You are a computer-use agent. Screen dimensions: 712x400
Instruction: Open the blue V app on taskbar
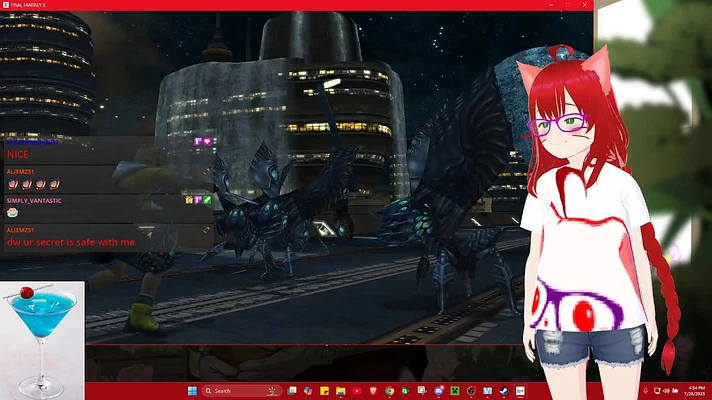click(x=488, y=391)
